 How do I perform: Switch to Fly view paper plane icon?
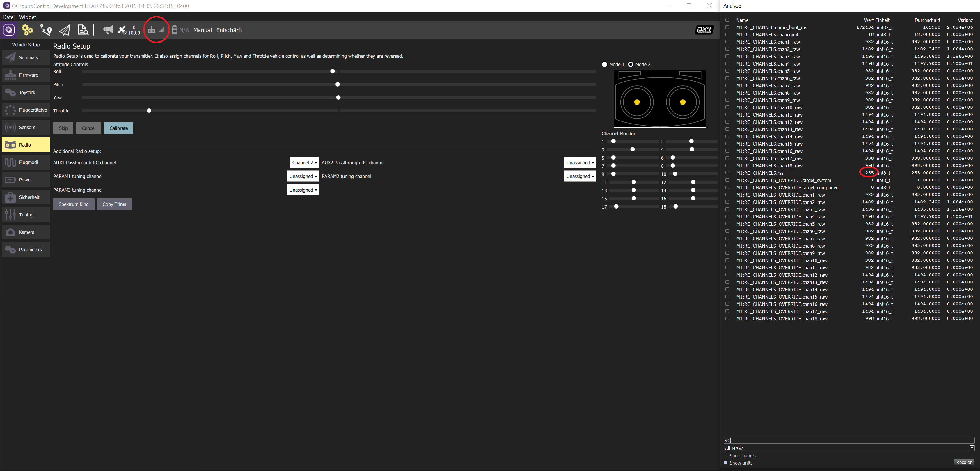pyautogui.click(x=64, y=30)
